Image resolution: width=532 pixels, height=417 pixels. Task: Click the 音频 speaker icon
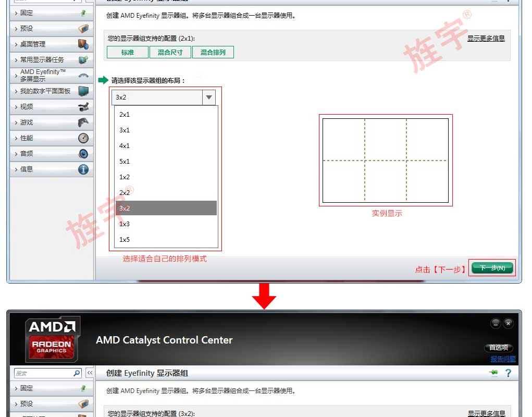[83, 154]
